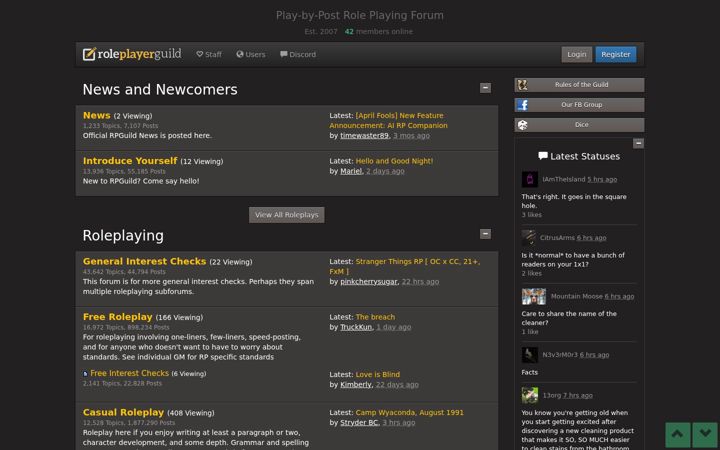Click the scroll-to-top arrow button
Viewport: 720px width, 450px height.
click(x=678, y=435)
